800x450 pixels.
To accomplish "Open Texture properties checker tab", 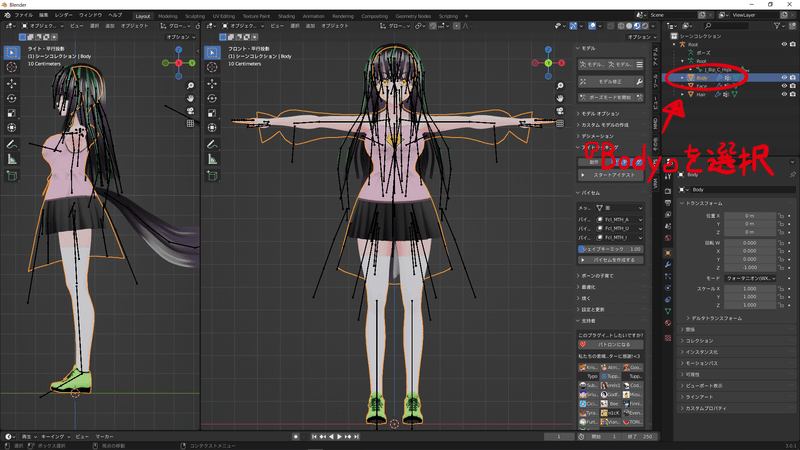I will [668, 338].
